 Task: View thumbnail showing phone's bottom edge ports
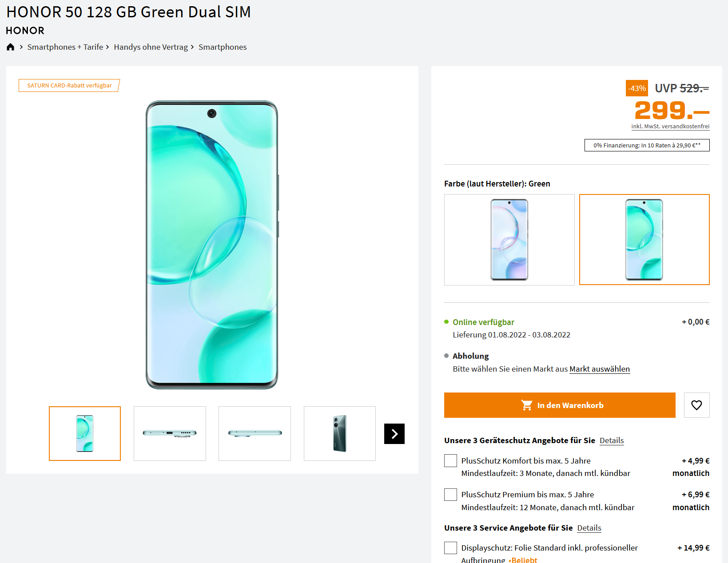pyautogui.click(x=170, y=433)
